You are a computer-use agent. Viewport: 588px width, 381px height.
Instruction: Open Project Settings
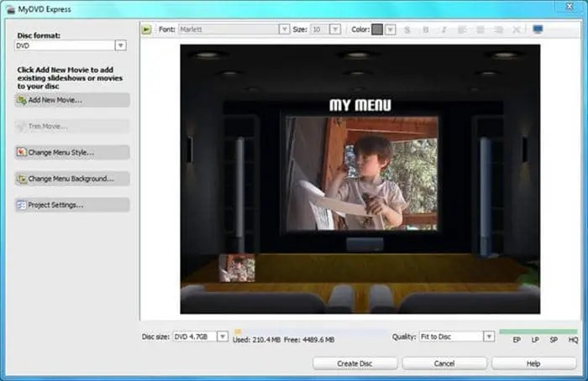tap(72, 205)
